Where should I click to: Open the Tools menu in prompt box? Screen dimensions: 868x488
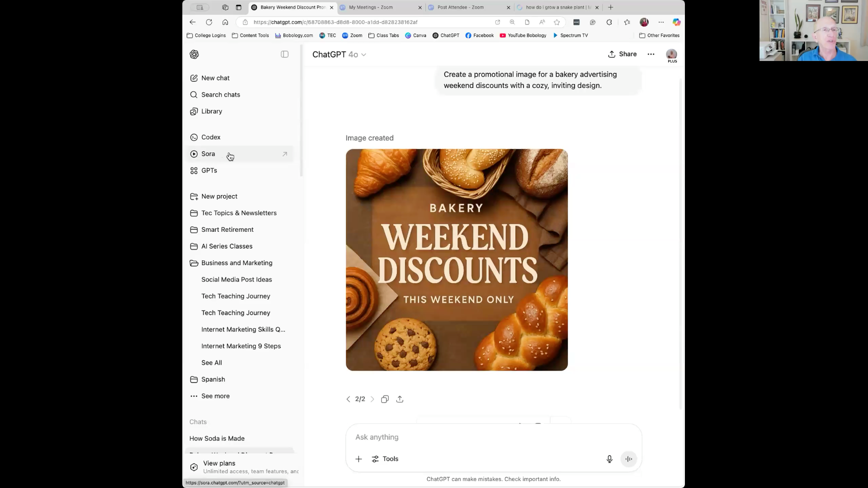pos(385,459)
